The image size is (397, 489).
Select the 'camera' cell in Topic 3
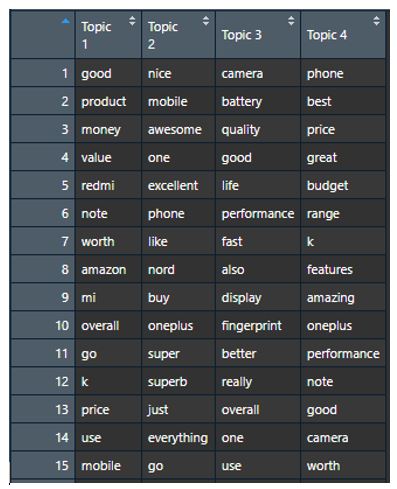[x=258, y=73]
